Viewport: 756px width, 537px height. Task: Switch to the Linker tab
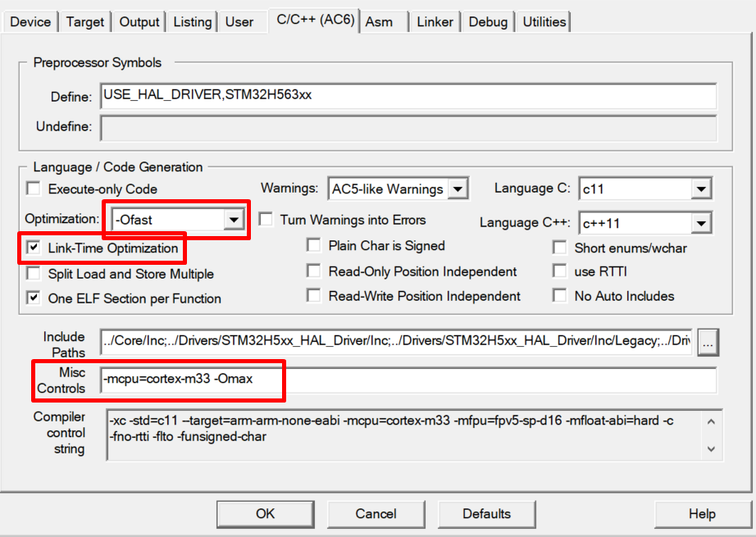(435, 22)
